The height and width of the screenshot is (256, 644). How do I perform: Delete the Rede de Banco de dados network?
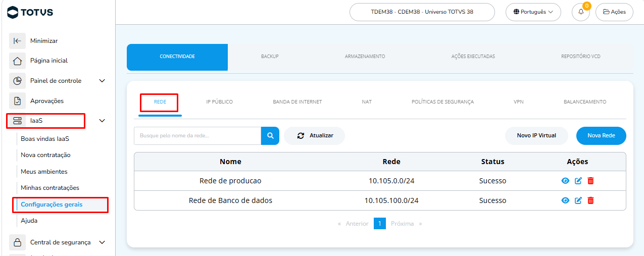(x=590, y=200)
